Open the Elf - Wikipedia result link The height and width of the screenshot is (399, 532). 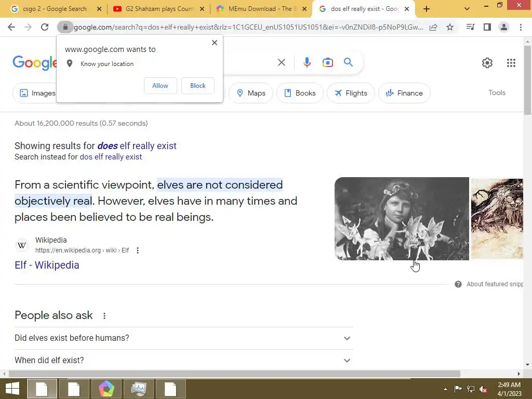(47, 265)
